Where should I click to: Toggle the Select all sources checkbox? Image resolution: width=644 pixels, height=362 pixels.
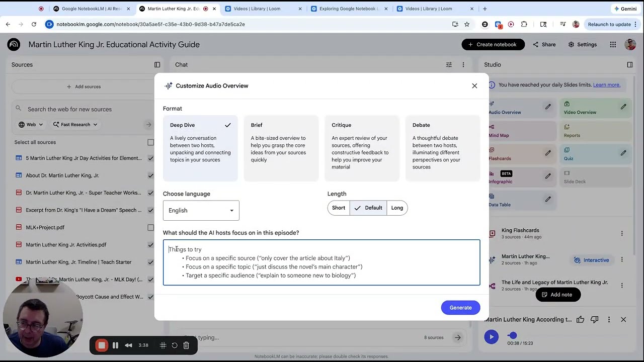coord(150,142)
